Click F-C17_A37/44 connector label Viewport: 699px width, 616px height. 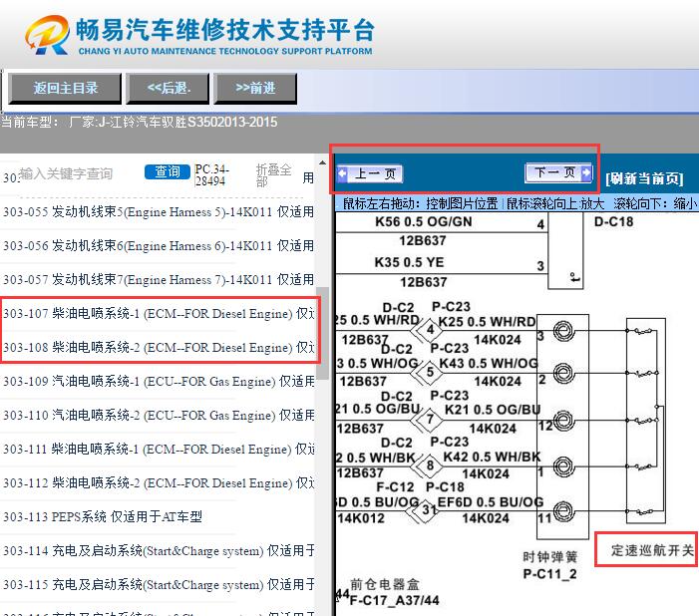[395, 601]
